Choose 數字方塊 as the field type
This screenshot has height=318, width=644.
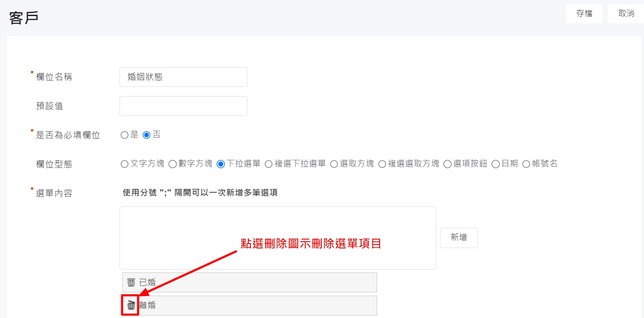click(x=173, y=164)
